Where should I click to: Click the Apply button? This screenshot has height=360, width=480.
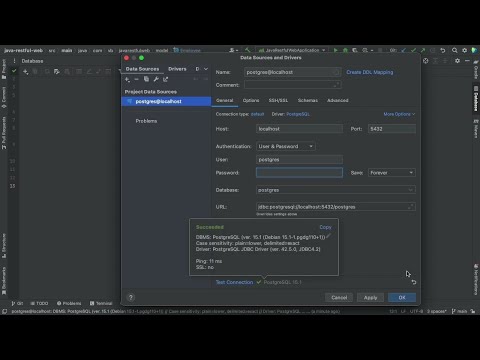[x=370, y=297]
